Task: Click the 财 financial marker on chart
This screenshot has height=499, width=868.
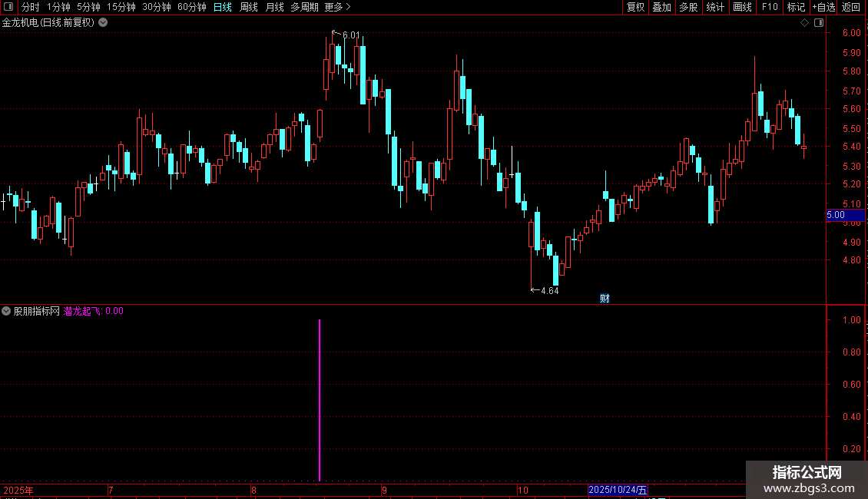Action: click(x=605, y=298)
